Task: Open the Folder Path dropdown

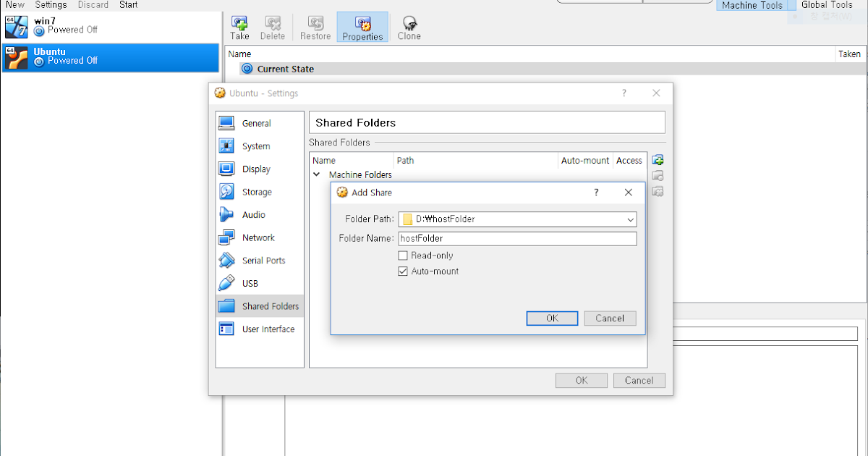Action: [630, 219]
